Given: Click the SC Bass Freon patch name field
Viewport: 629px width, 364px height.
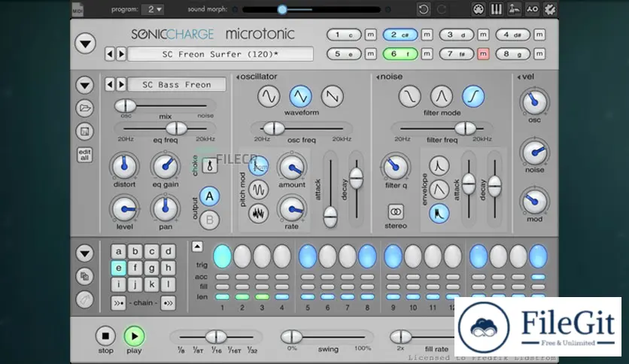Looking at the screenshot, I should (x=177, y=84).
